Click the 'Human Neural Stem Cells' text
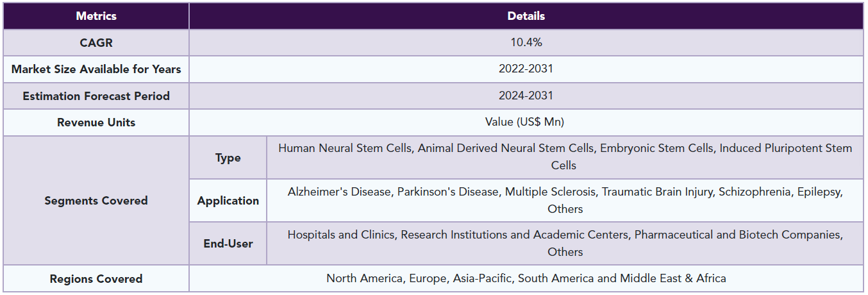This screenshot has width=868, height=295. [346, 148]
